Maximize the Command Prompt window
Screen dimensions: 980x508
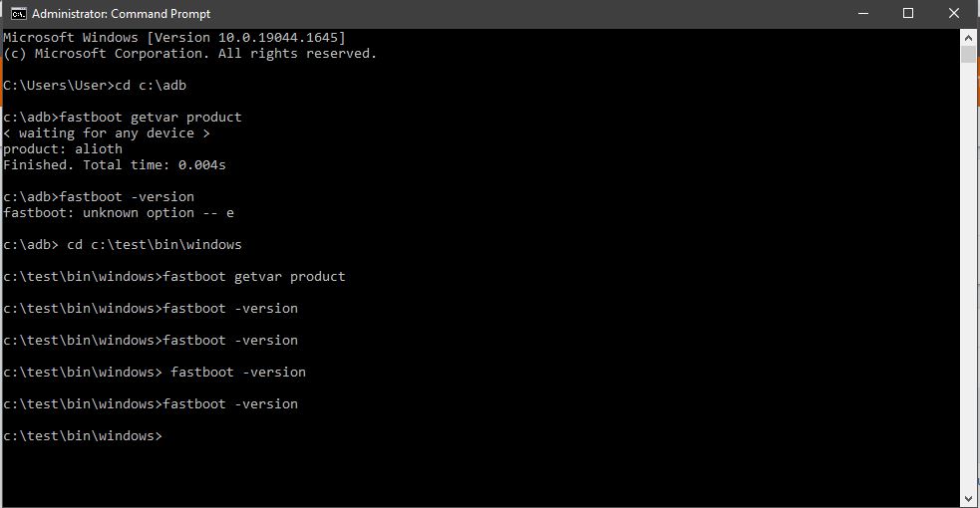click(x=908, y=14)
